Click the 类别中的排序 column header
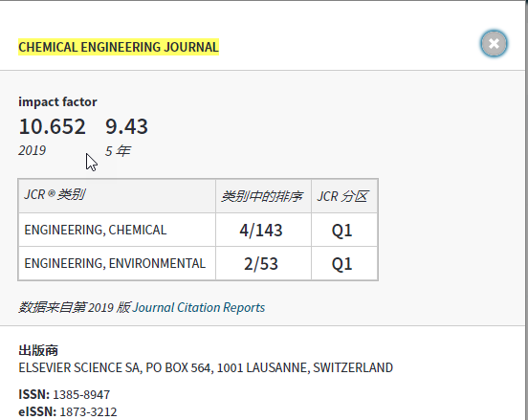Screen dimensions: 528x420 click(263, 196)
